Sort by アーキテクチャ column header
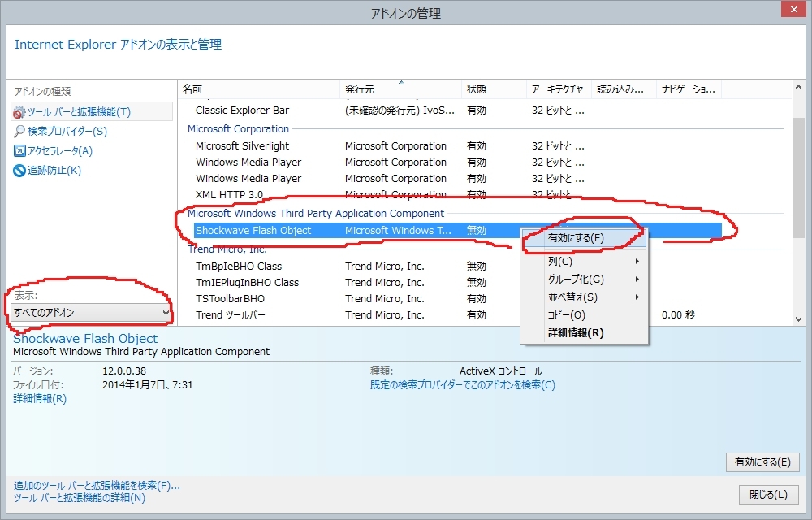812x520 pixels. coord(559,89)
